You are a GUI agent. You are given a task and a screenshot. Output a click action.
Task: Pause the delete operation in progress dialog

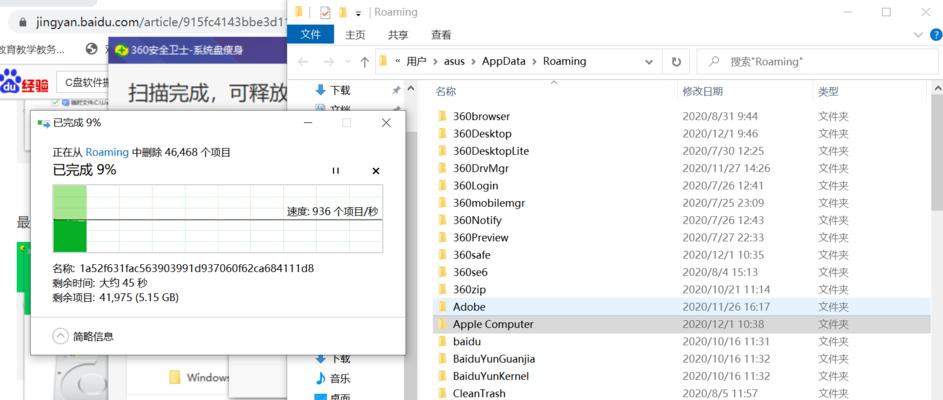336,171
